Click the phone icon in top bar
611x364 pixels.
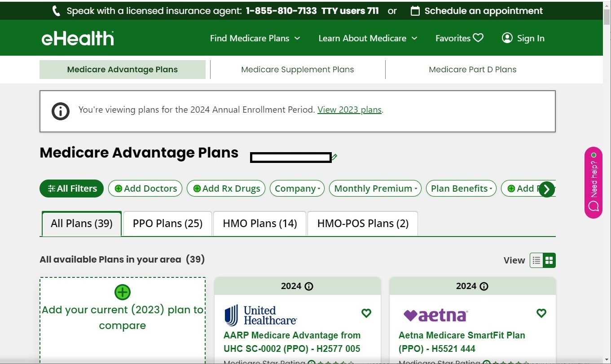pos(56,11)
